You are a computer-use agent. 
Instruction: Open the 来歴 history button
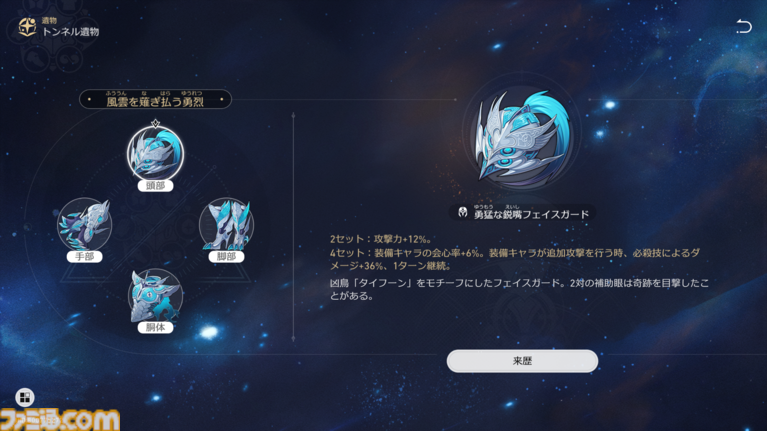click(522, 361)
